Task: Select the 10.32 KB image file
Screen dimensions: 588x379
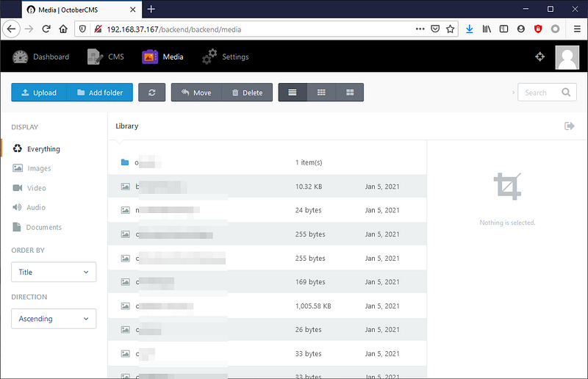Action: [x=267, y=187]
